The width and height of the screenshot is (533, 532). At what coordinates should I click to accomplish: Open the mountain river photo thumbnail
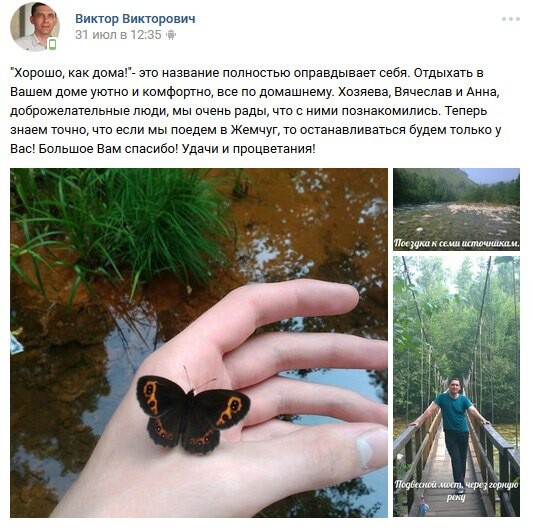pos(456,209)
